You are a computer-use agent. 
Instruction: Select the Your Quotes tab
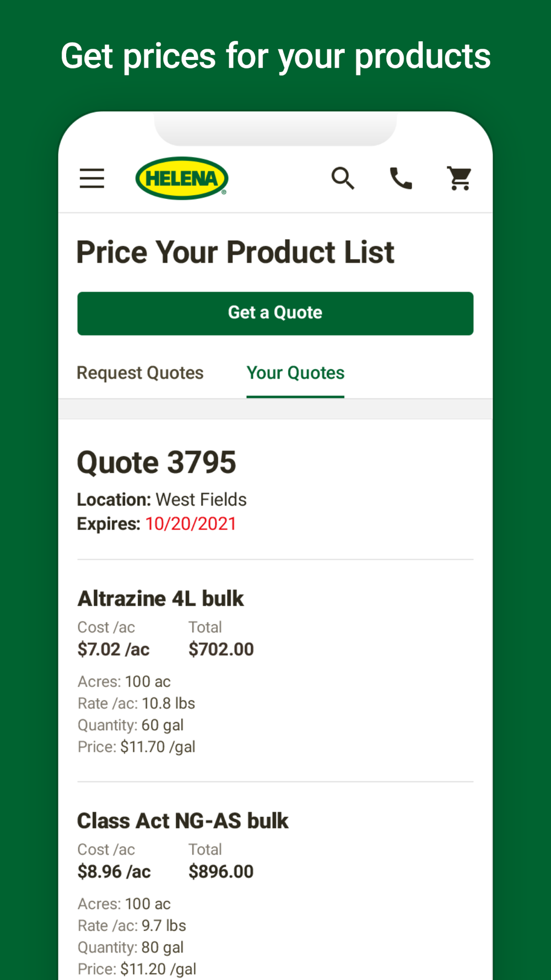coord(295,373)
